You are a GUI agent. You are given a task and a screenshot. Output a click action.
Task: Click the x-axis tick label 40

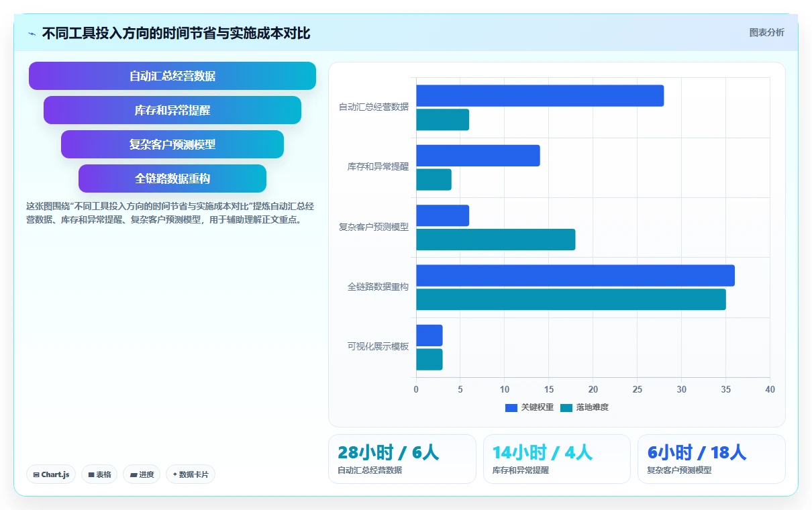coord(770,389)
